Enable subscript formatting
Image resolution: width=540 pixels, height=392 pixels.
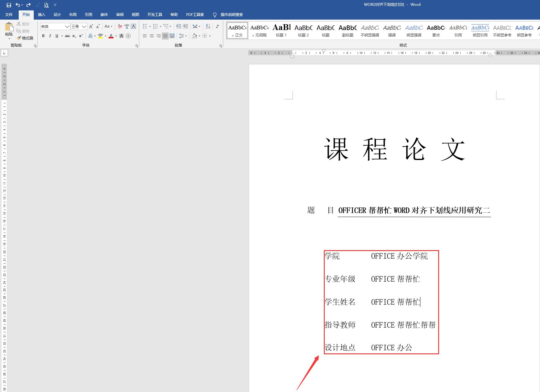[x=74, y=36]
